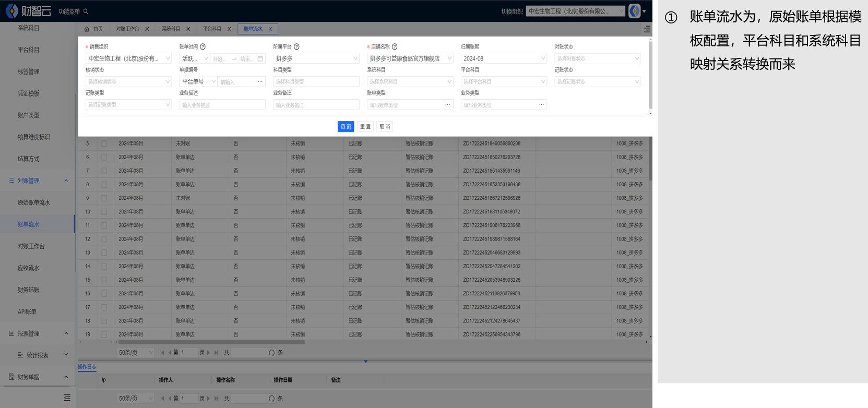Tick the checkbox for row 8

point(104,185)
